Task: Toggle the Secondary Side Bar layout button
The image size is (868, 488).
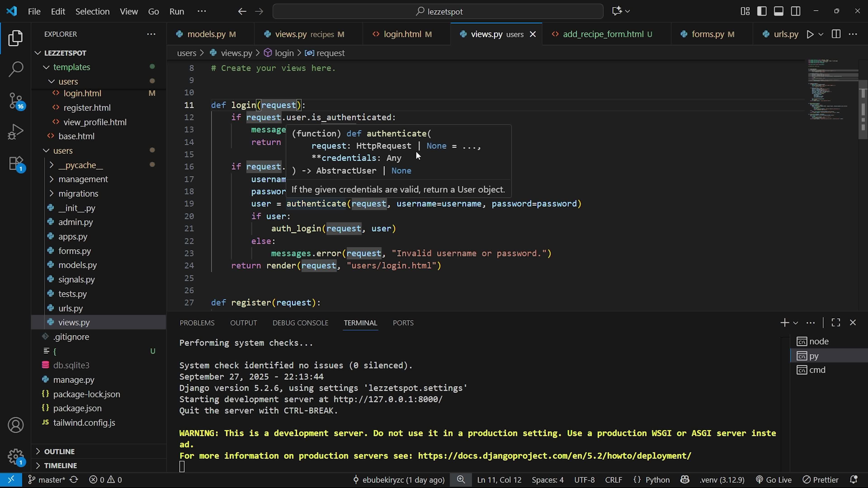Action: 796,12
